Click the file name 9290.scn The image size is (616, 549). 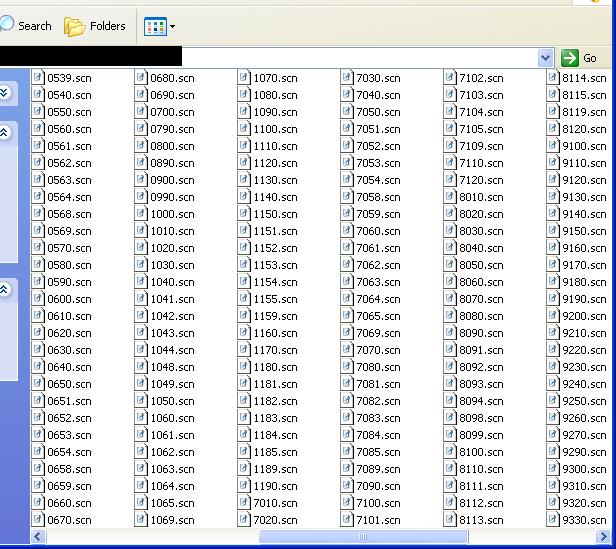pos(584,452)
